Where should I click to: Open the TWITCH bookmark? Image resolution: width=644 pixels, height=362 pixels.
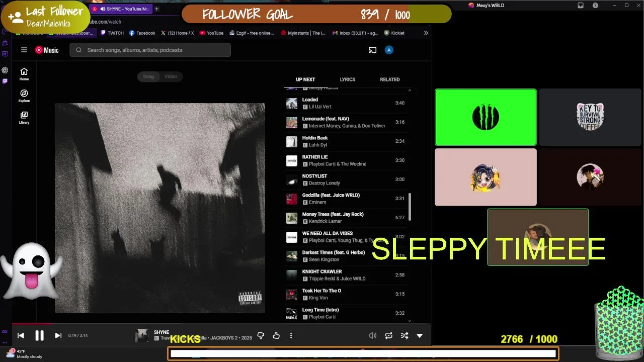coord(112,33)
